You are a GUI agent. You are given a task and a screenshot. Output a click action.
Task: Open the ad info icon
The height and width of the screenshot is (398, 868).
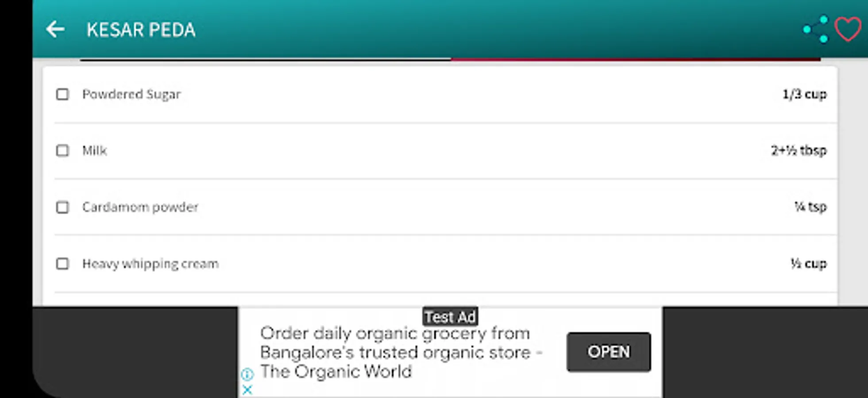coord(247,375)
